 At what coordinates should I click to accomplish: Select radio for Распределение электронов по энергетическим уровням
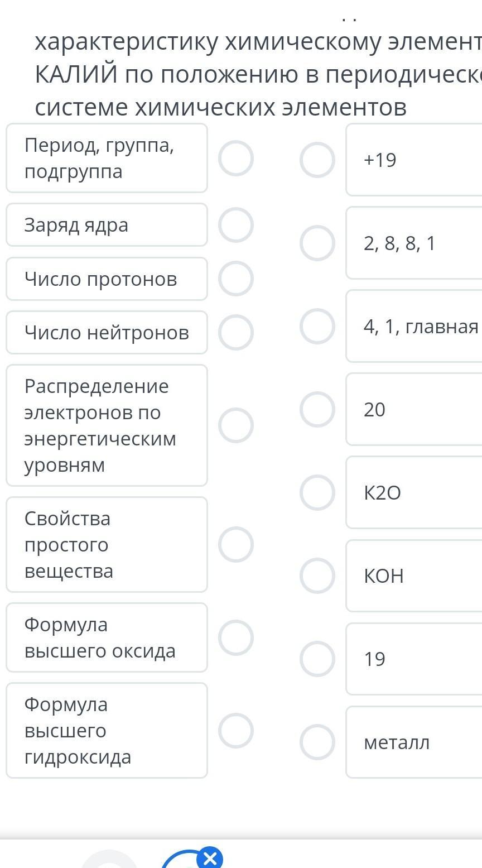click(x=235, y=425)
